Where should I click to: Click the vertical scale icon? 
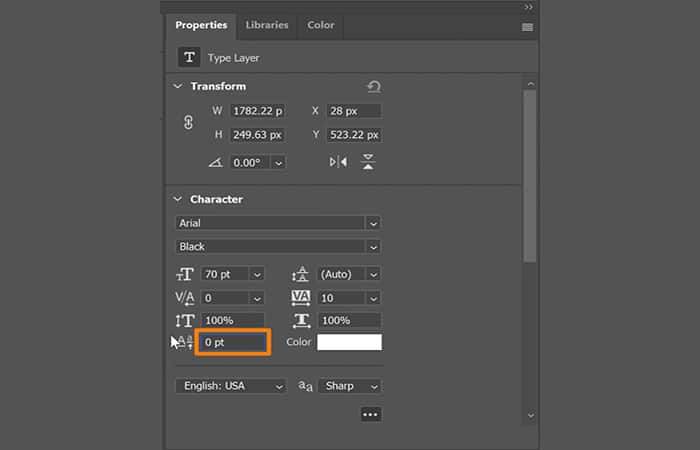click(x=185, y=321)
